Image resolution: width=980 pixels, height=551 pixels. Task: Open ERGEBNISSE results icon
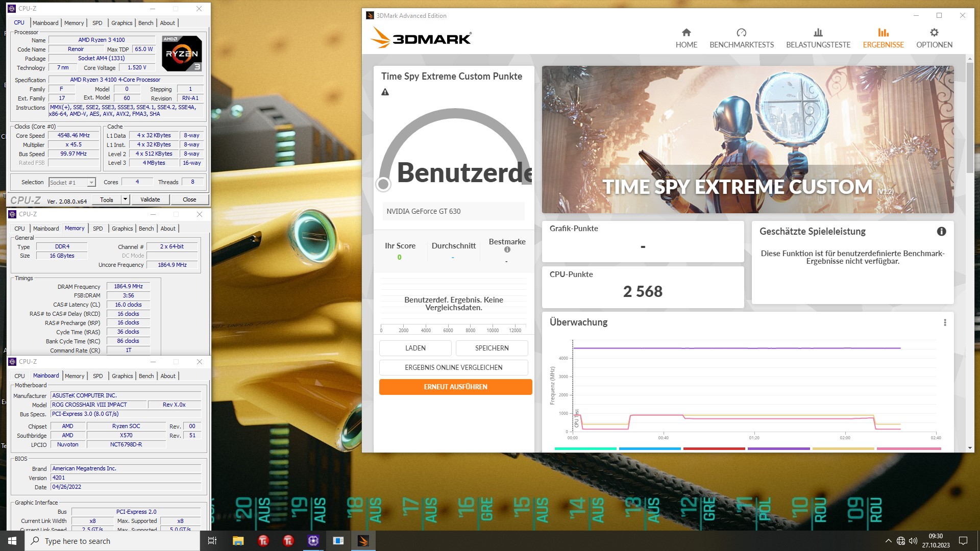(x=883, y=33)
